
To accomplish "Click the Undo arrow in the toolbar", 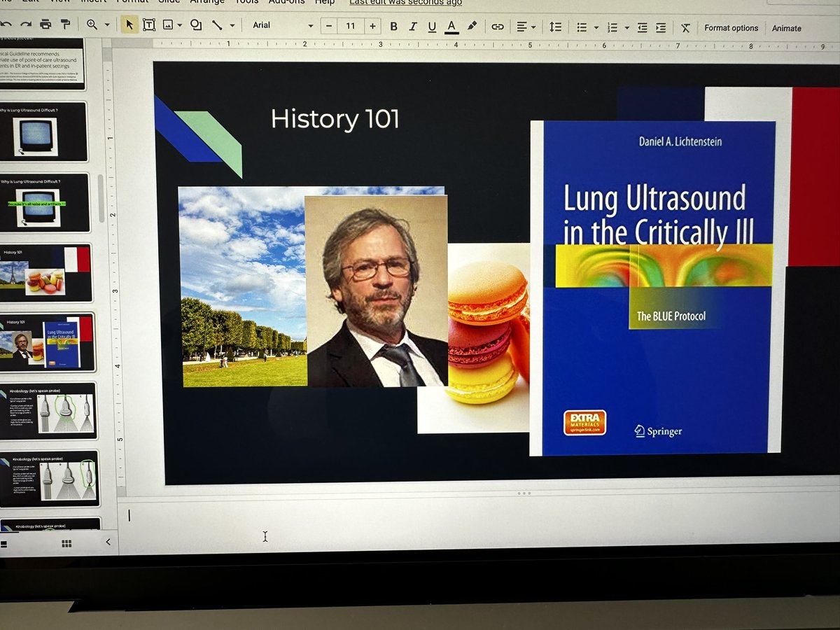I will [6, 24].
